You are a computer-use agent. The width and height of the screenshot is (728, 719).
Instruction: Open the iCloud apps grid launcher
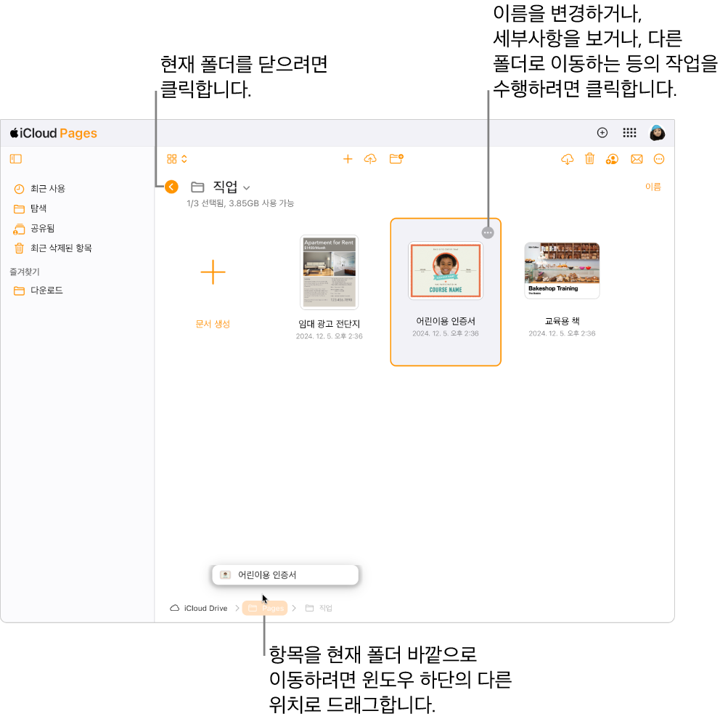pyautogui.click(x=629, y=133)
